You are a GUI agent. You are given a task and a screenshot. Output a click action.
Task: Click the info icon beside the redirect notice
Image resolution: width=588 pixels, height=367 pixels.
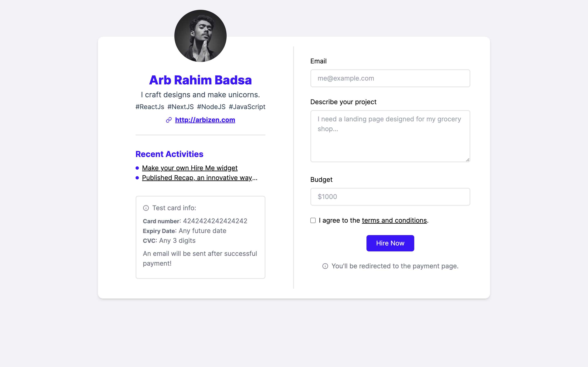pyautogui.click(x=325, y=266)
